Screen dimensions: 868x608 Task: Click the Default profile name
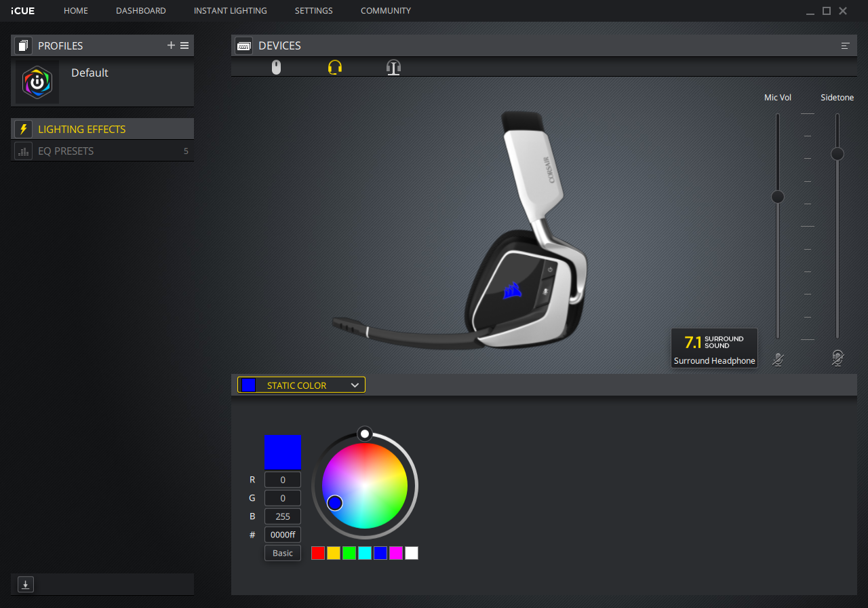pos(90,73)
